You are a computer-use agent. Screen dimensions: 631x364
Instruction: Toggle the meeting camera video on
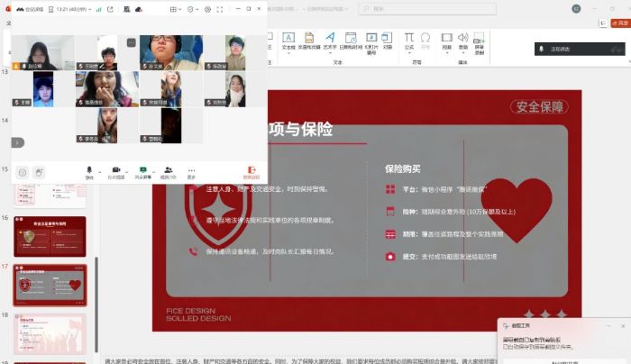(115, 170)
